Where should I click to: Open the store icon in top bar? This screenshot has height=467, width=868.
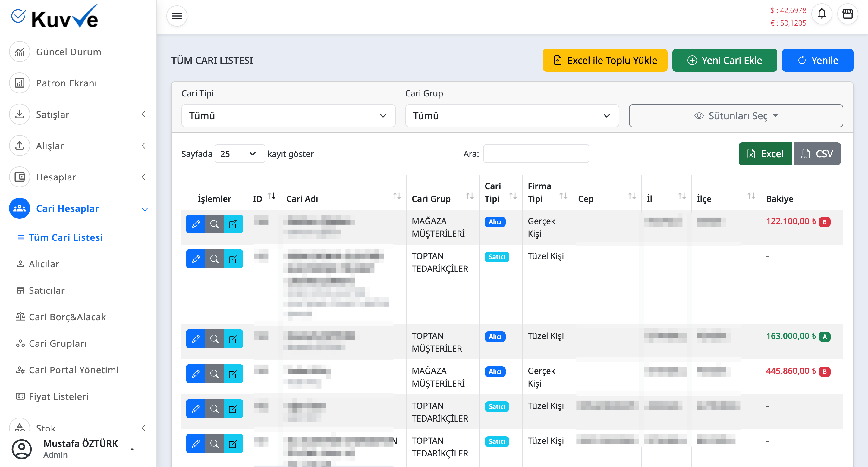[x=848, y=14]
